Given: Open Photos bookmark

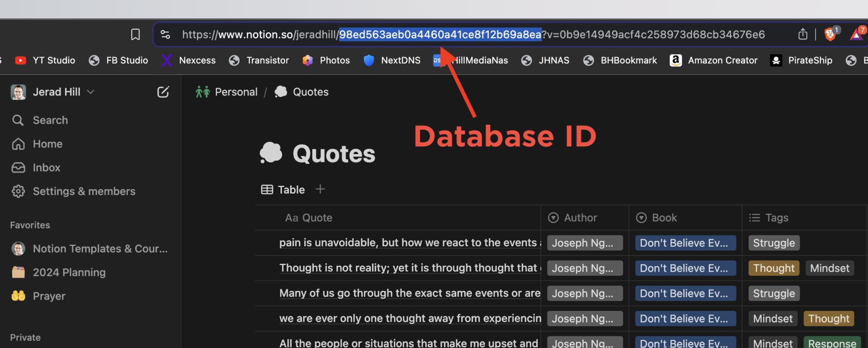Looking at the screenshot, I should [326, 61].
